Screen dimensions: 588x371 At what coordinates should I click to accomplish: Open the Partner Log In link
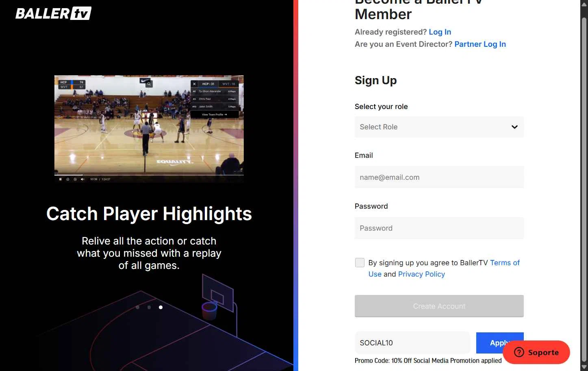coord(480,44)
